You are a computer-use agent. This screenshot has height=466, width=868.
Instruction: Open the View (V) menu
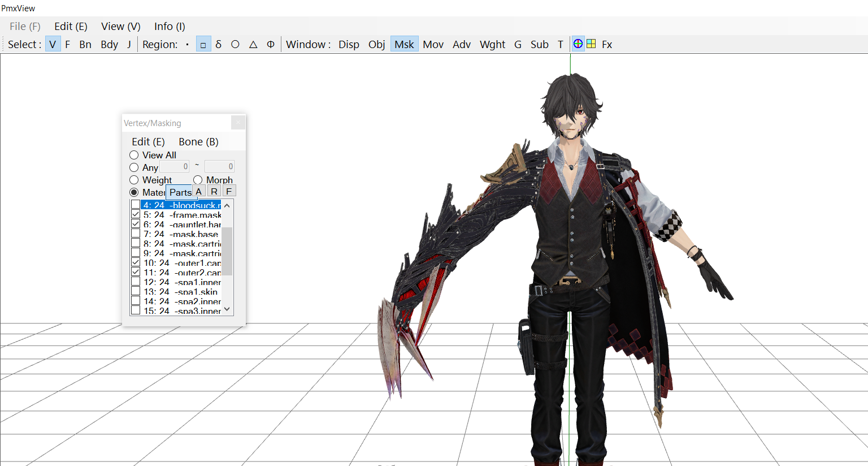(x=121, y=27)
